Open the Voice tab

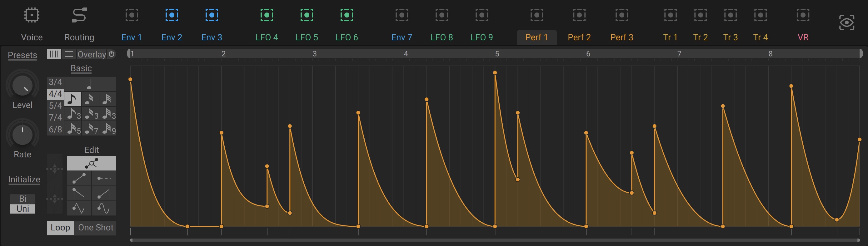[32, 23]
